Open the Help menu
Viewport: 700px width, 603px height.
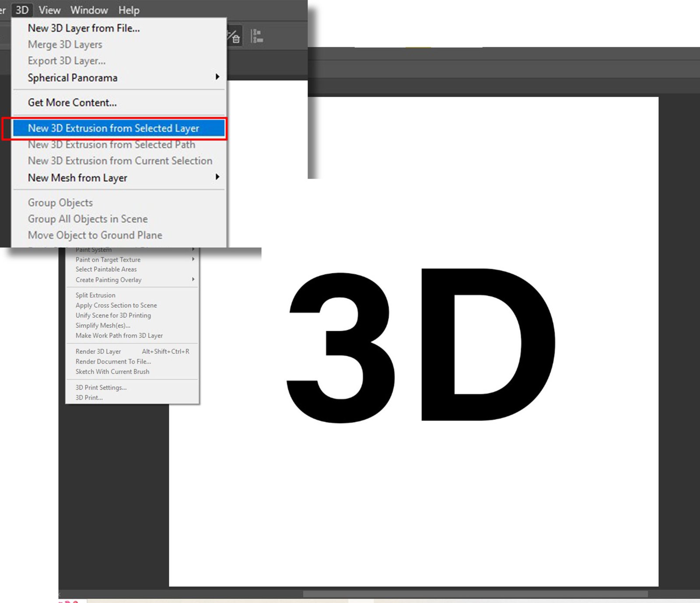tap(129, 10)
